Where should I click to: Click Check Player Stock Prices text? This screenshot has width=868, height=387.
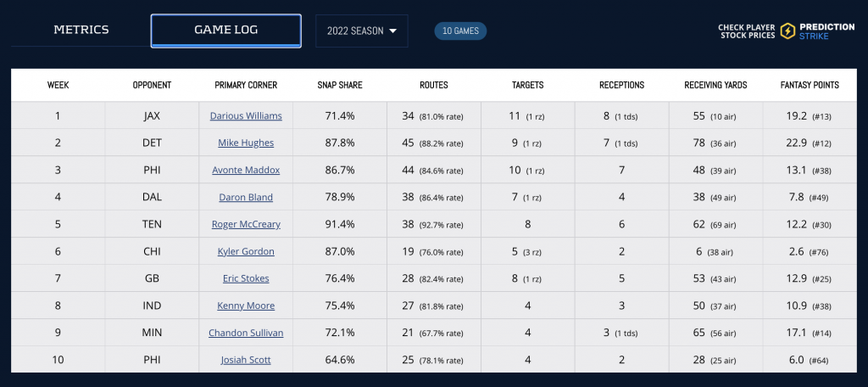[x=747, y=31]
